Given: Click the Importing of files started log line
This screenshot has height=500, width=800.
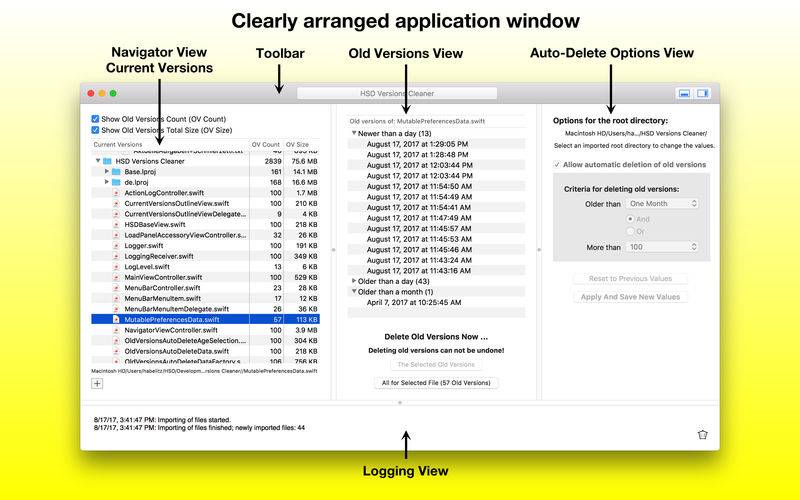Looking at the screenshot, I should pyautogui.click(x=162, y=420).
